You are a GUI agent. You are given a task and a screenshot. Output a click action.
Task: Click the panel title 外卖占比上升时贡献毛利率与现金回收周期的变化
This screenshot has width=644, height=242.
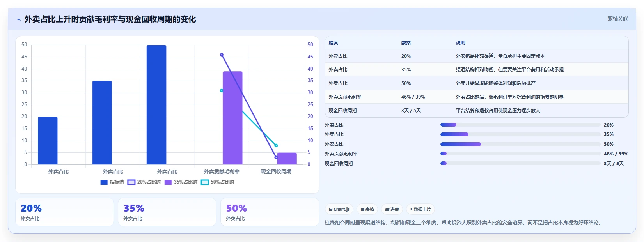pos(110,19)
